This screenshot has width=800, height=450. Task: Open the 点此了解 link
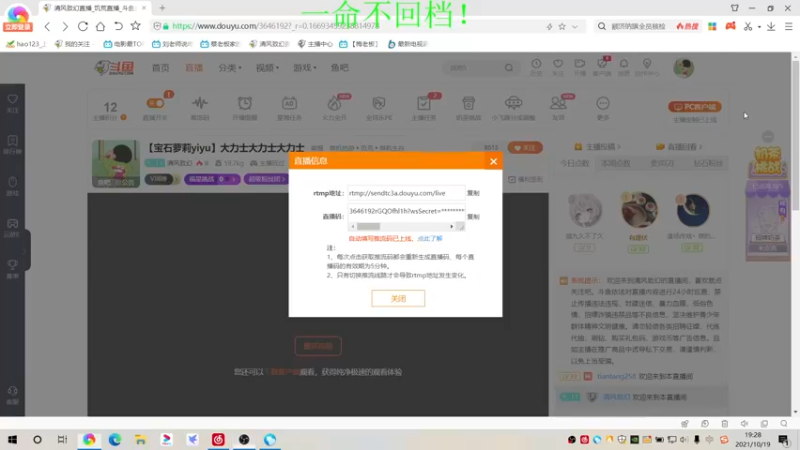430,238
